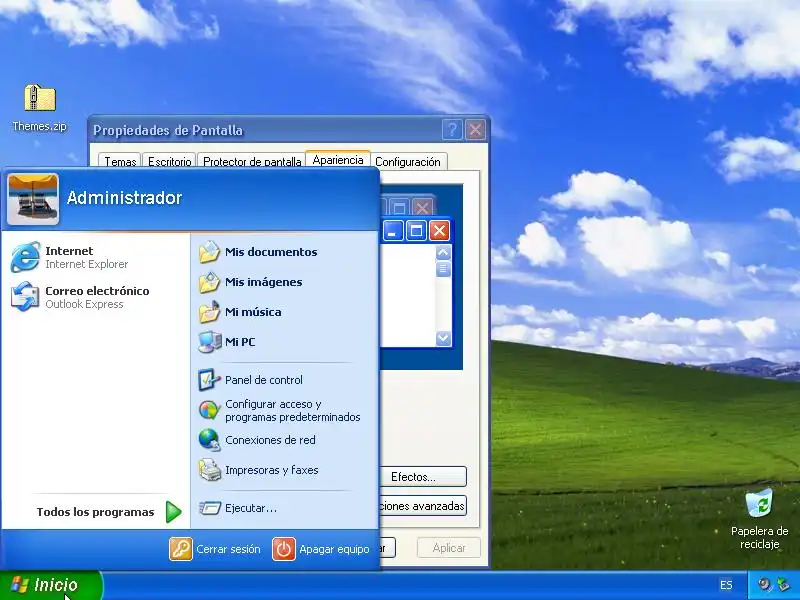Switch to the Temas tab
800x600 pixels.
point(120,161)
